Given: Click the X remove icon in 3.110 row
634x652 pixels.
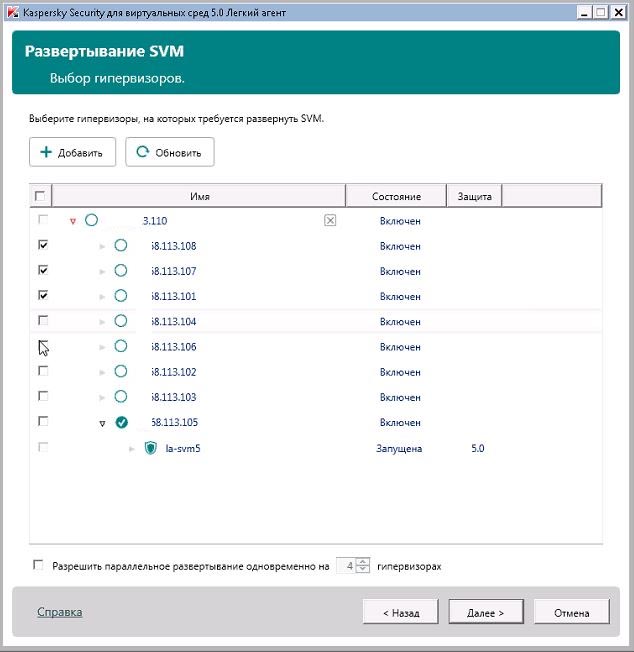Looking at the screenshot, I should 330,220.
